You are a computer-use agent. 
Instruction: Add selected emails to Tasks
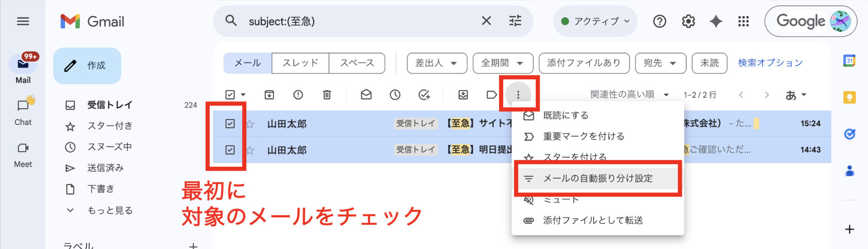coord(424,95)
